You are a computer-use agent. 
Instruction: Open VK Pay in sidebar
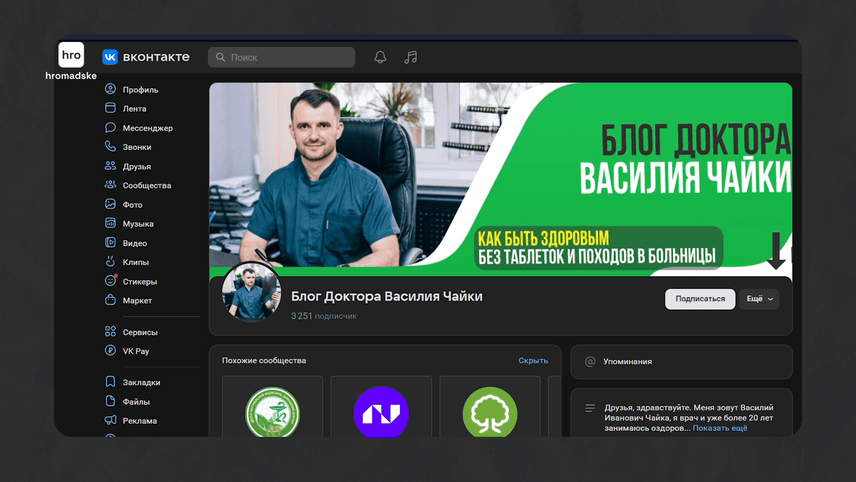[135, 351]
